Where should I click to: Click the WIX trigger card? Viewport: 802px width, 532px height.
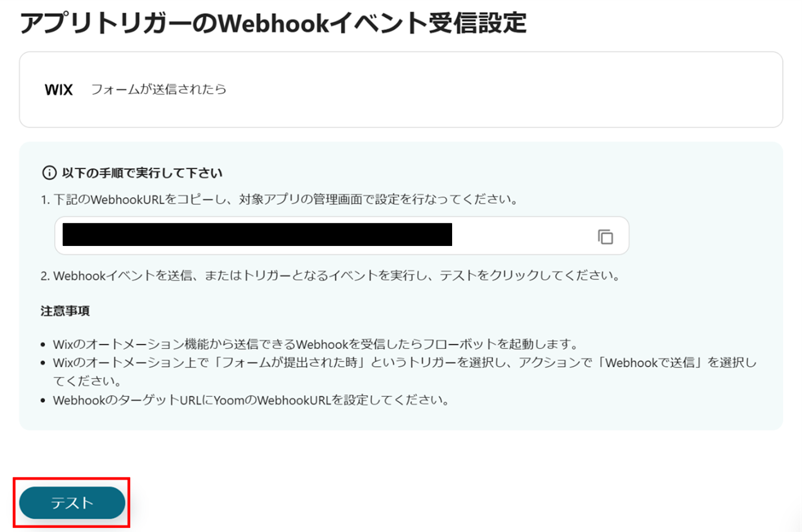401,90
